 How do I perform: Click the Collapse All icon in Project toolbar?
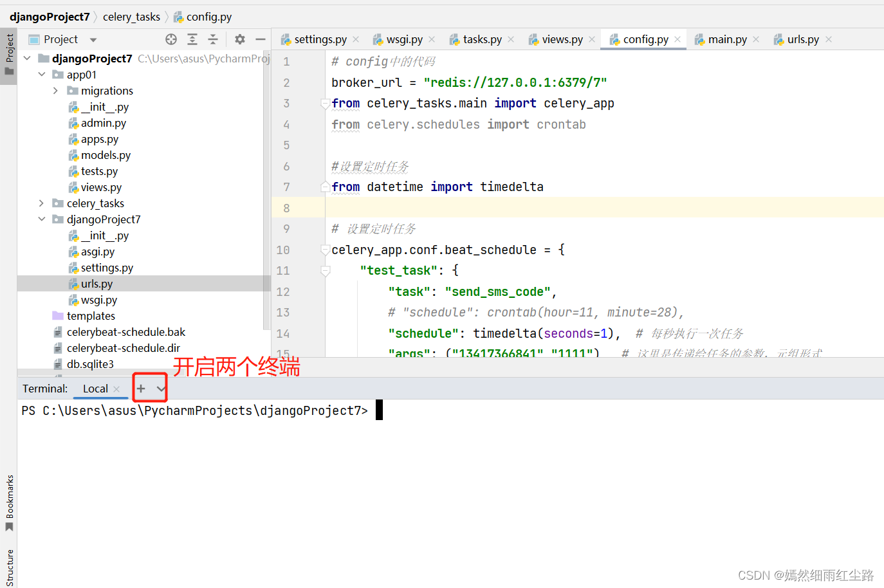click(x=212, y=39)
